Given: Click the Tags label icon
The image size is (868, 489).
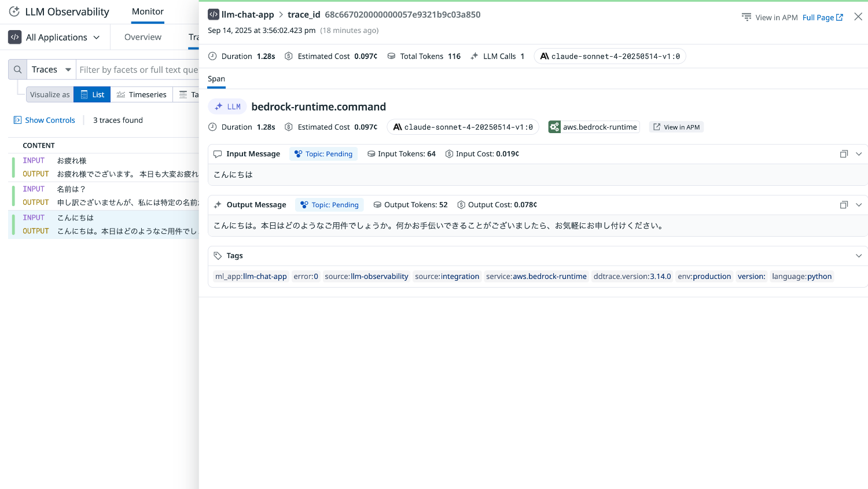Looking at the screenshot, I should click(218, 256).
